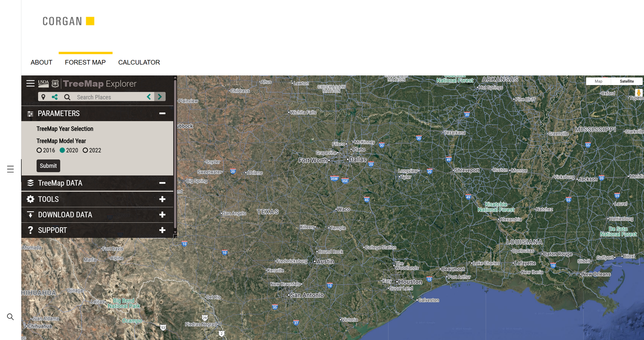644x340 pixels.
Task: Open site search magnifier at bottom left
Action: tap(10, 317)
